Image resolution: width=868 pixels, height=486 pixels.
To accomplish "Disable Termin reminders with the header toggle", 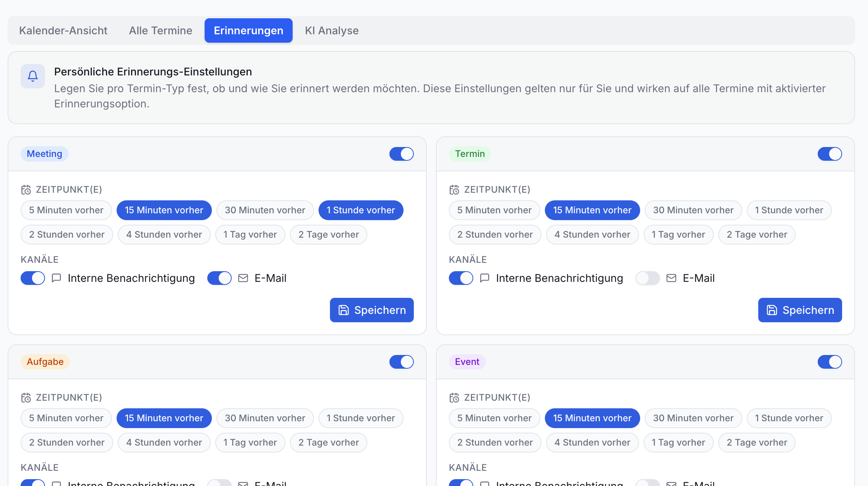I will tap(830, 154).
